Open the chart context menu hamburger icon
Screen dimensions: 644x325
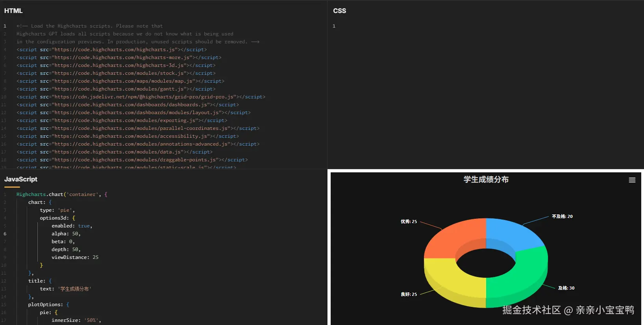pos(632,180)
